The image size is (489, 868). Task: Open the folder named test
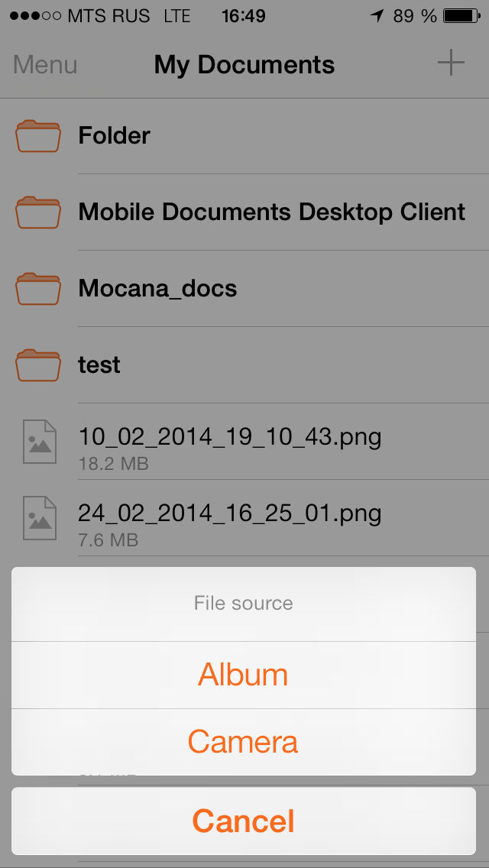coord(99,364)
